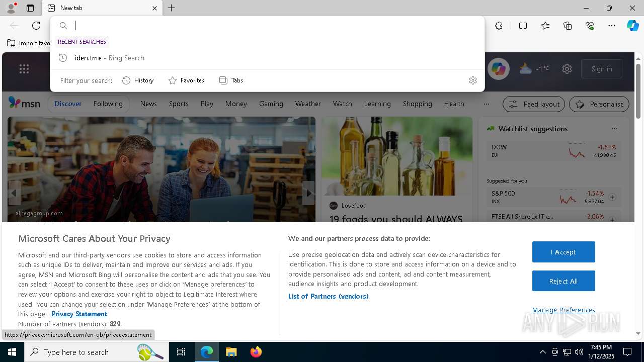644x362 pixels.
Task: Switch to the Following tab
Action: coord(108,104)
